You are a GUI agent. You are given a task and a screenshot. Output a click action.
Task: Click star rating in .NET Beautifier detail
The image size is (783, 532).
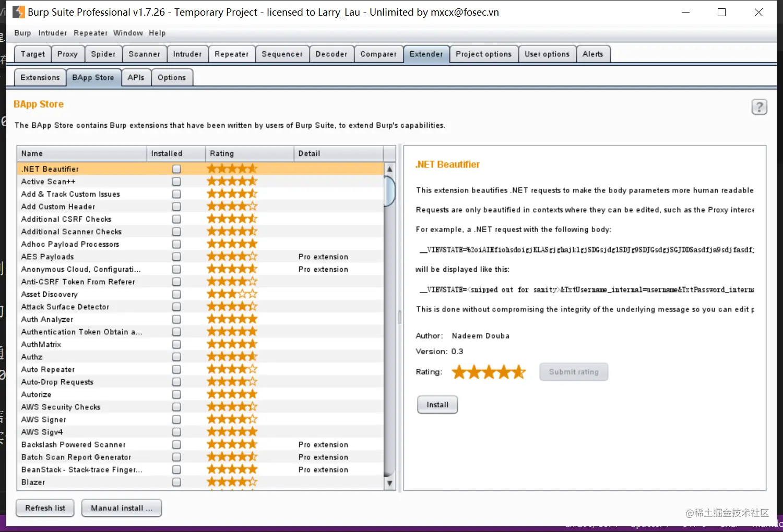pyautogui.click(x=489, y=372)
